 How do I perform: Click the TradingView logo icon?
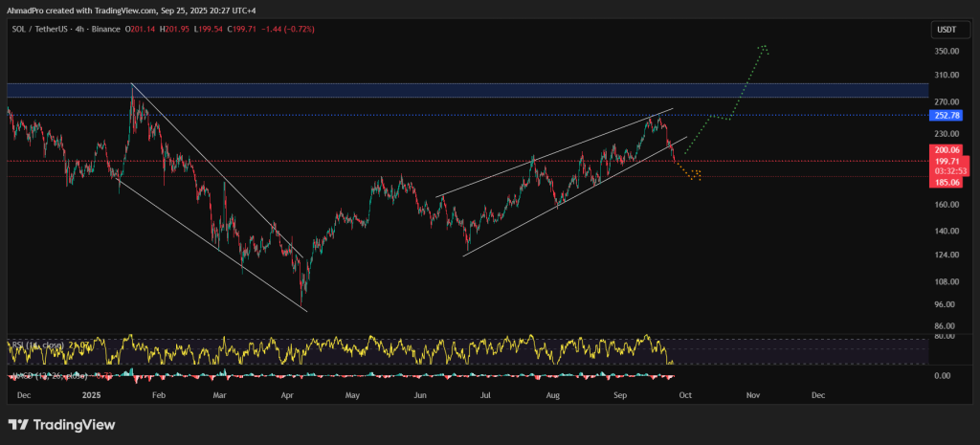coord(19,424)
